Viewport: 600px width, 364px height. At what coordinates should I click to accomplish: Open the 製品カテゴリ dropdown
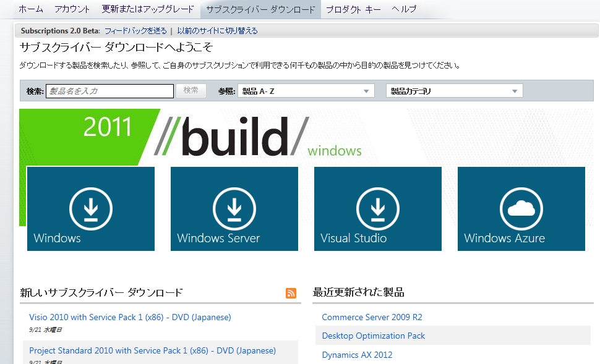coord(454,91)
